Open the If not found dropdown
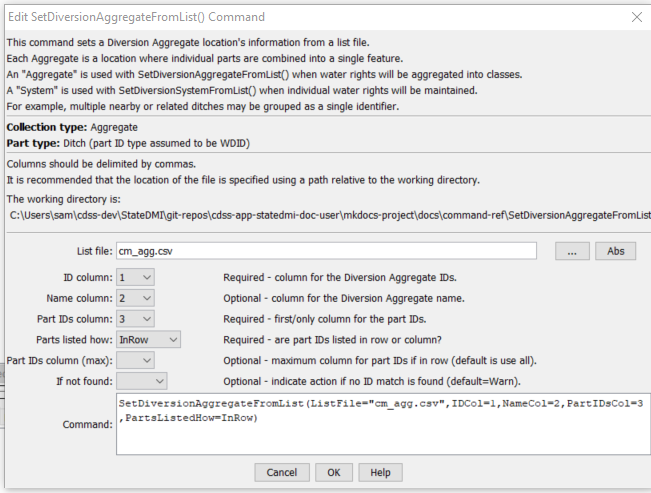This screenshot has height=493, width=651. [x=142, y=381]
